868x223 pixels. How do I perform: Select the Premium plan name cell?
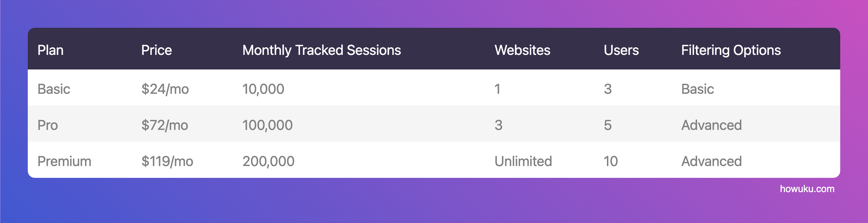click(x=64, y=162)
